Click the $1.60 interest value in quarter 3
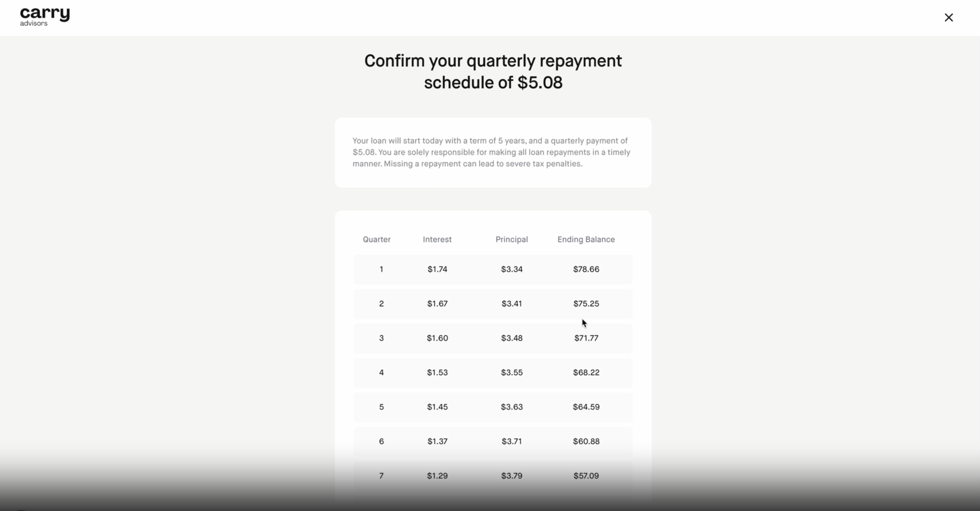The image size is (980, 511). (437, 338)
